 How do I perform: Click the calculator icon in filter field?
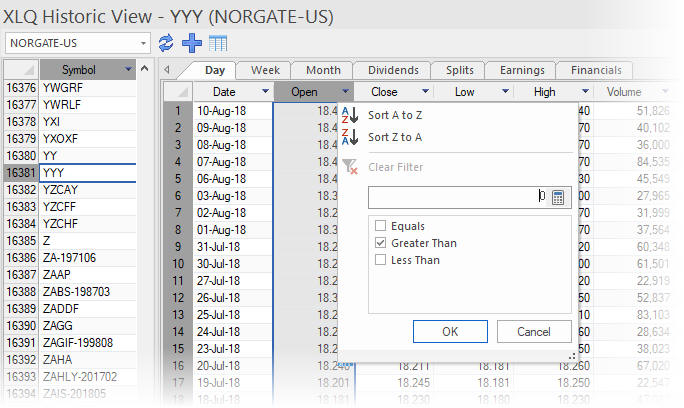tap(558, 197)
